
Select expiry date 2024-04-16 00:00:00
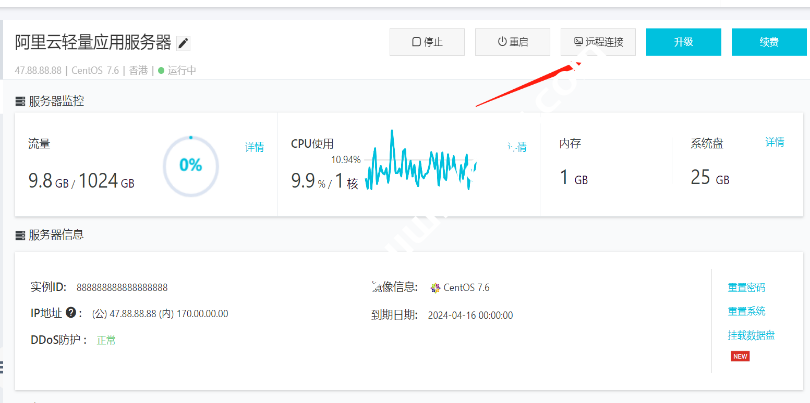[471, 315]
